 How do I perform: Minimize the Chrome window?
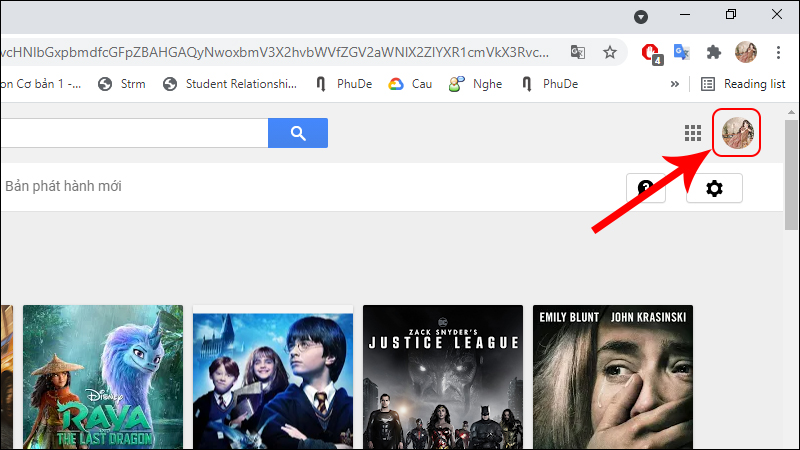pyautogui.click(x=685, y=15)
